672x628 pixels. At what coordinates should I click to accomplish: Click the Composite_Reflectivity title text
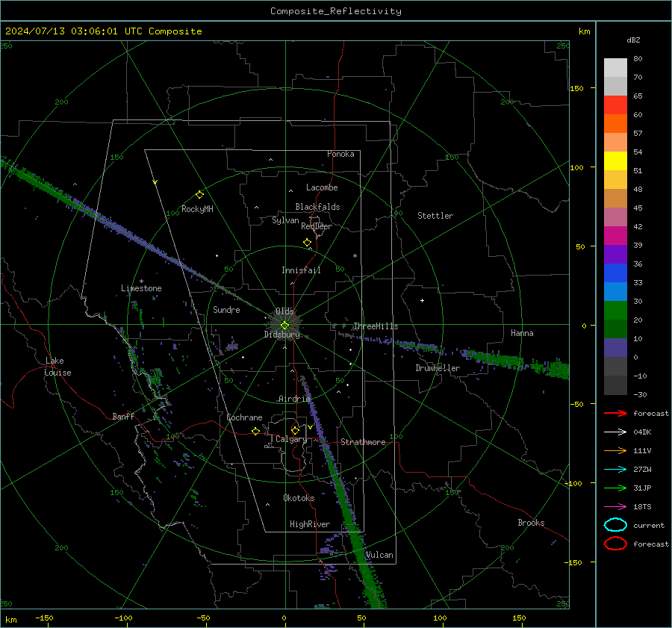click(335, 11)
